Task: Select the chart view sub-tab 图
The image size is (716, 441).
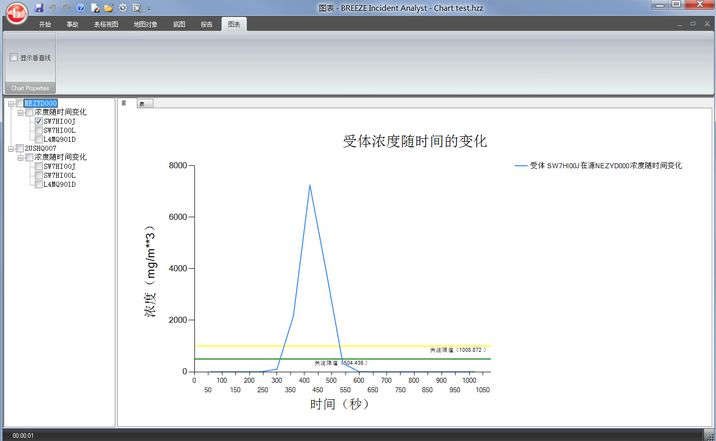Action: click(125, 103)
